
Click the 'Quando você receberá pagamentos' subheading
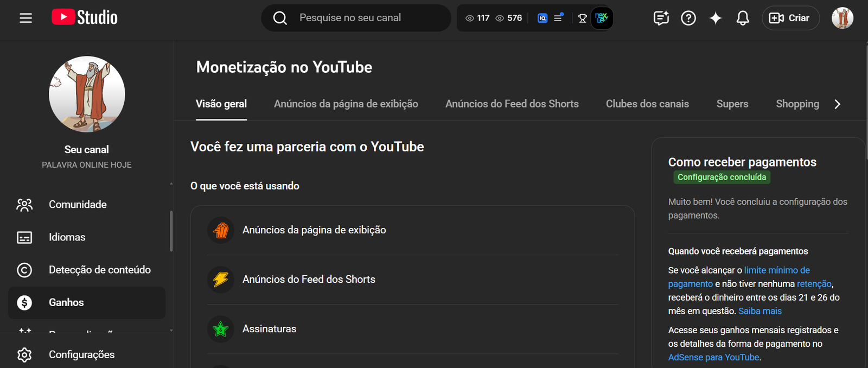pos(738,251)
